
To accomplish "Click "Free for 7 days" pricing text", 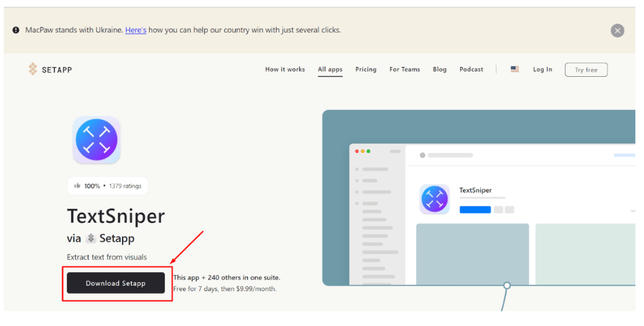I will (225, 289).
